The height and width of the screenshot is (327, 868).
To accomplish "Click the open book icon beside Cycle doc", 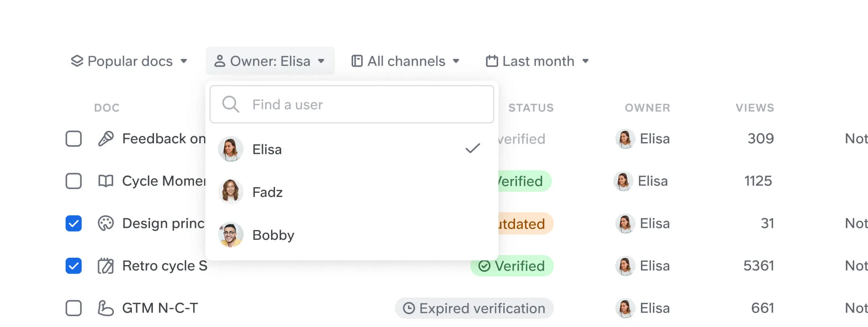I will tap(106, 181).
